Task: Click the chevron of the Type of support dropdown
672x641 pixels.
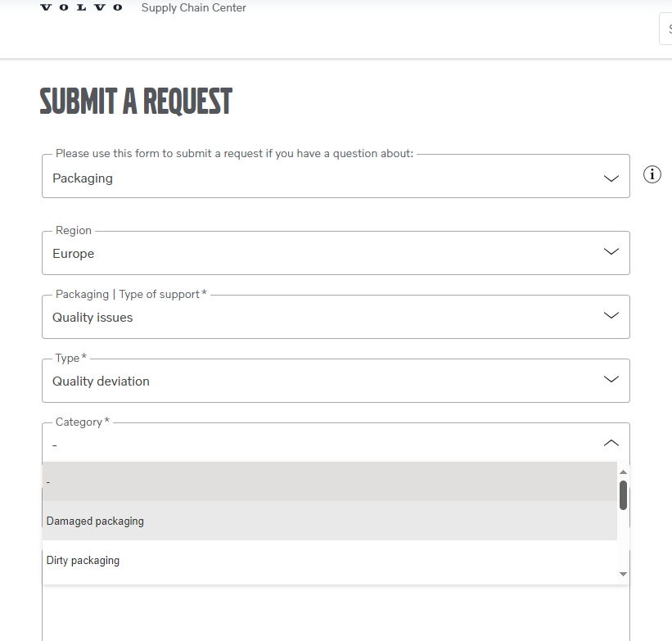Action: point(611,315)
